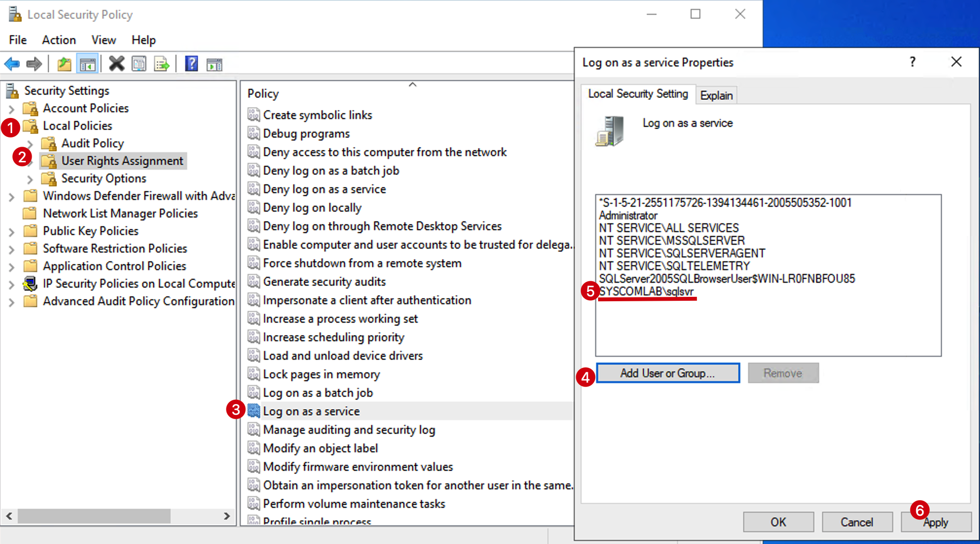Image resolution: width=980 pixels, height=544 pixels.
Task: Click the Delete (X) toolbar icon
Action: tap(116, 64)
